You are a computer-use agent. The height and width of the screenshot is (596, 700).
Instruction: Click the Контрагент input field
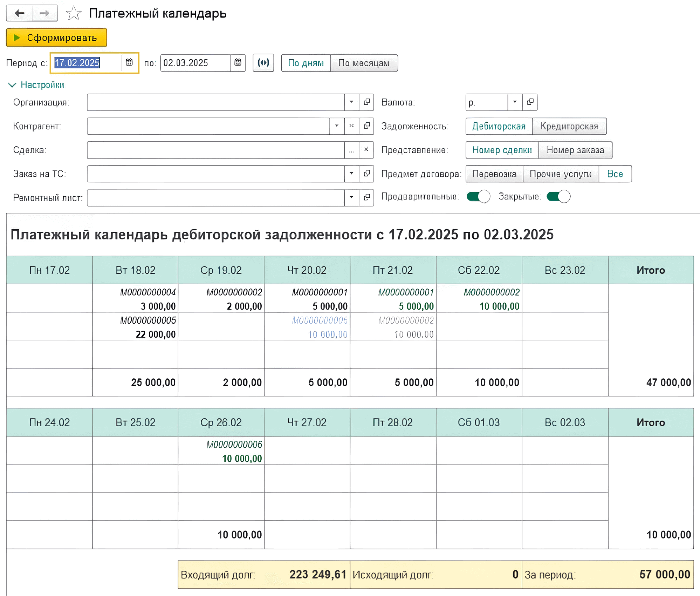[x=208, y=126]
